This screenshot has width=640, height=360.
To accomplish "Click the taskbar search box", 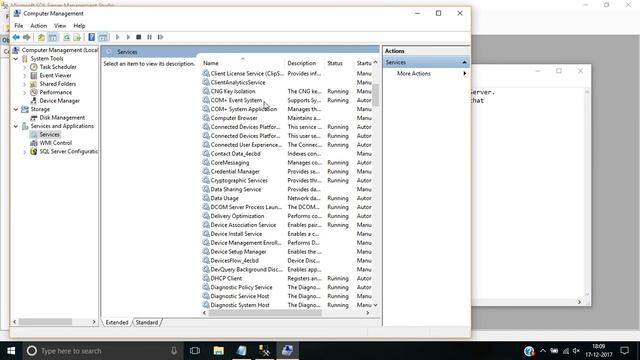I will coord(102,351).
